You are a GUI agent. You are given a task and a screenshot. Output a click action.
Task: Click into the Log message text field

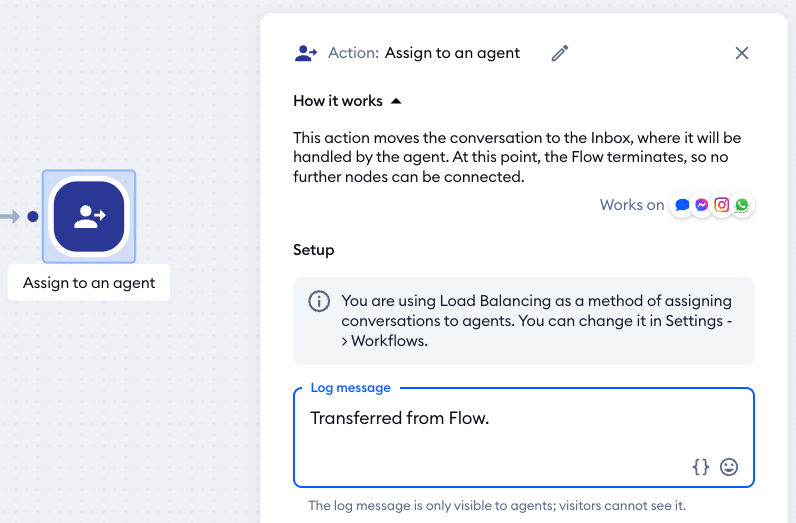pos(500,430)
